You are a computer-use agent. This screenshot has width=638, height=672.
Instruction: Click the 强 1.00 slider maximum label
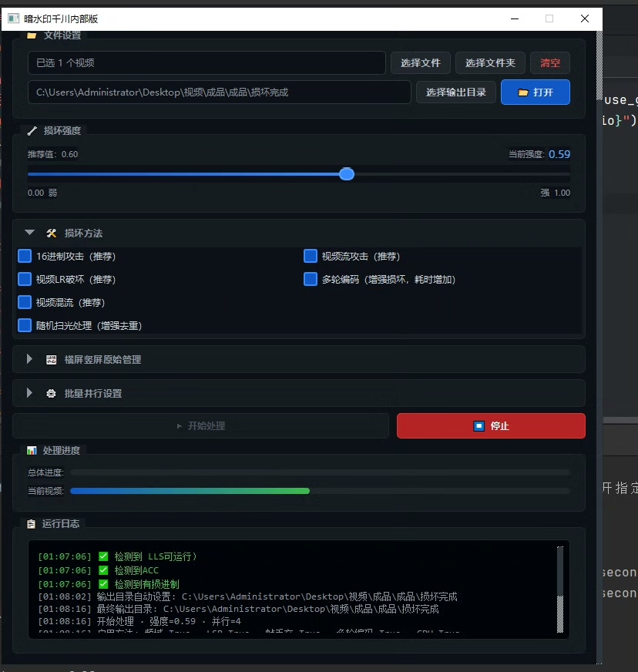(x=556, y=193)
